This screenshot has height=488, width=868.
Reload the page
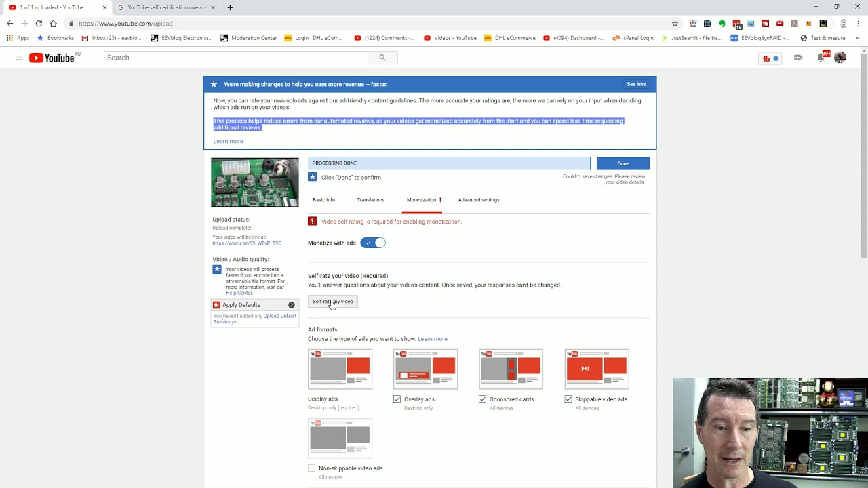[39, 23]
